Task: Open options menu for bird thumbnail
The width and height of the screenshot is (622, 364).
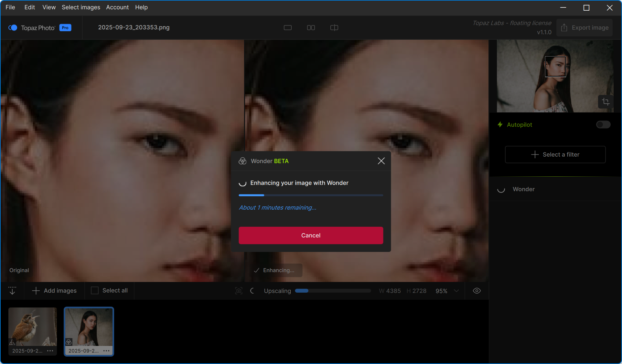Action: click(x=50, y=351)
